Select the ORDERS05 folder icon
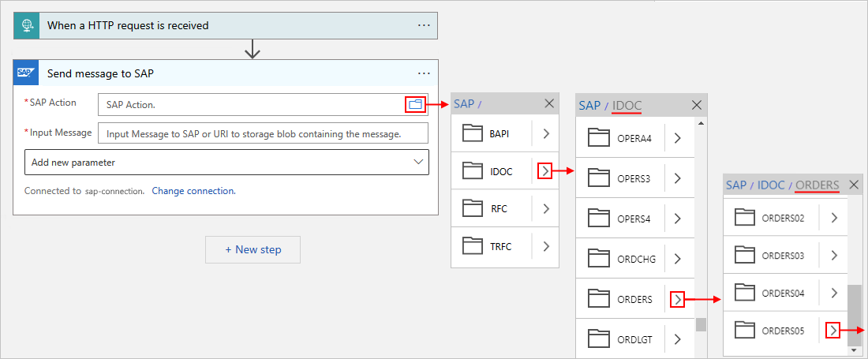The width and height of the screenshot is (868, 359). tap(745, 331)
